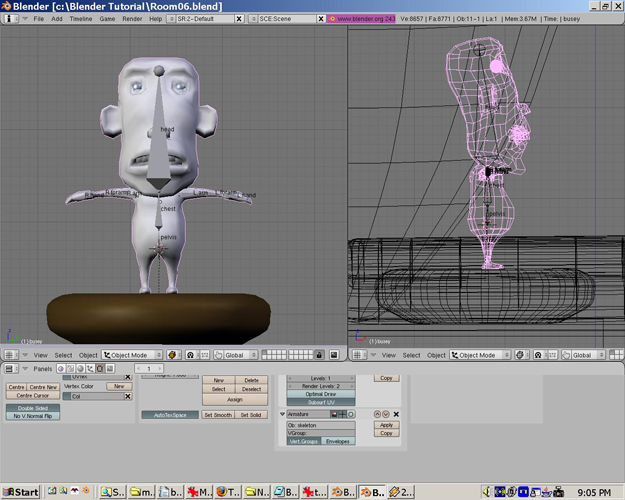Toggle Vert.Groups in Armature modifier
This screenshot has width=625, height=500.
(303, 441)
